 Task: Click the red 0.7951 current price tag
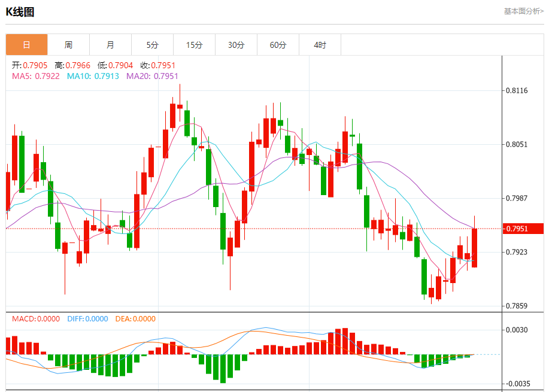[x=523, y=229]
